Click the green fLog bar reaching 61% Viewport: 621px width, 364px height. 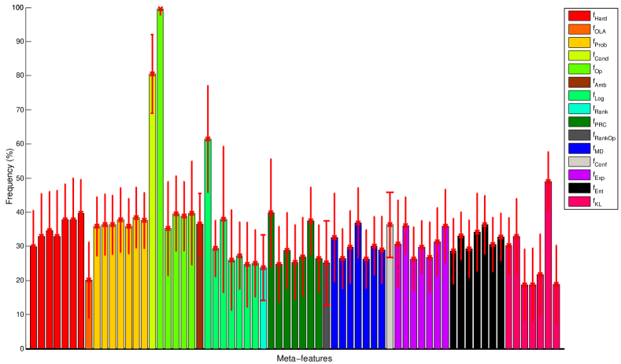208,244
